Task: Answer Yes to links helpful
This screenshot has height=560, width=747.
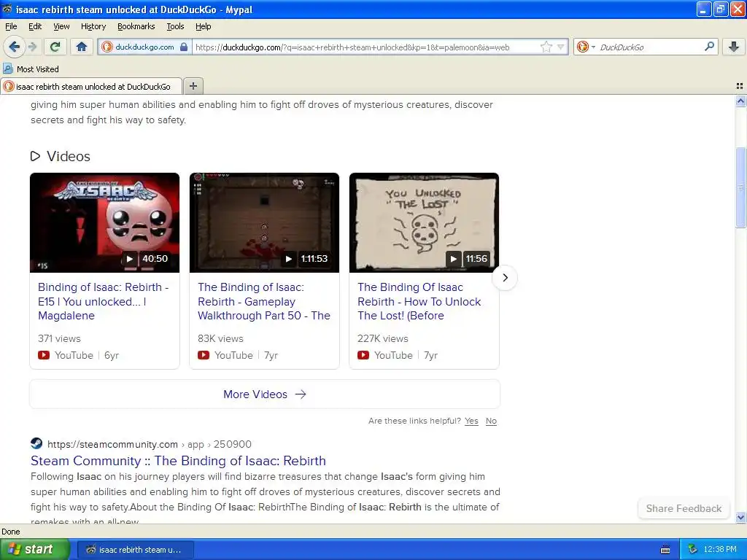Action: 471,421
